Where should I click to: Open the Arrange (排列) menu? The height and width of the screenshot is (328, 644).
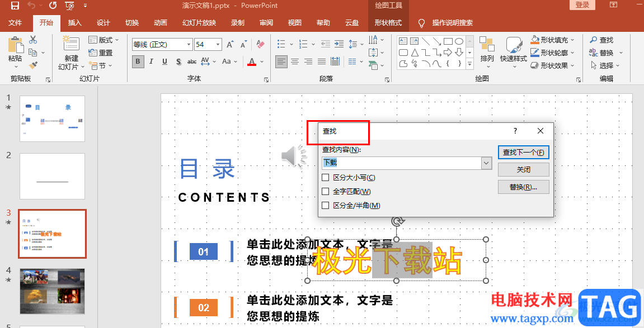click(x=487, y=51)
